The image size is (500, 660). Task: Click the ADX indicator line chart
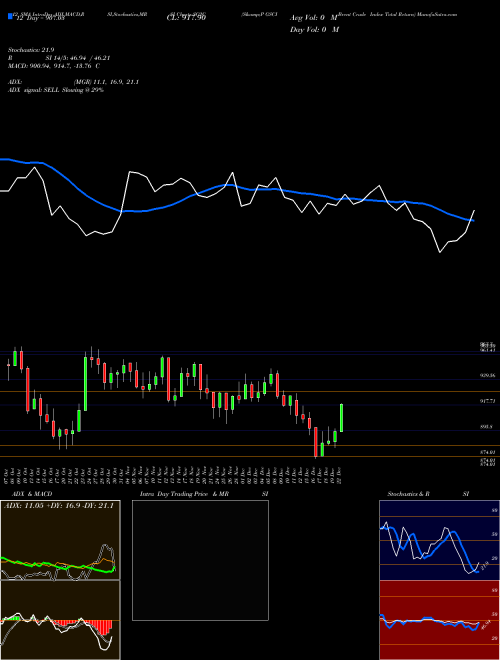click(60, 540)
